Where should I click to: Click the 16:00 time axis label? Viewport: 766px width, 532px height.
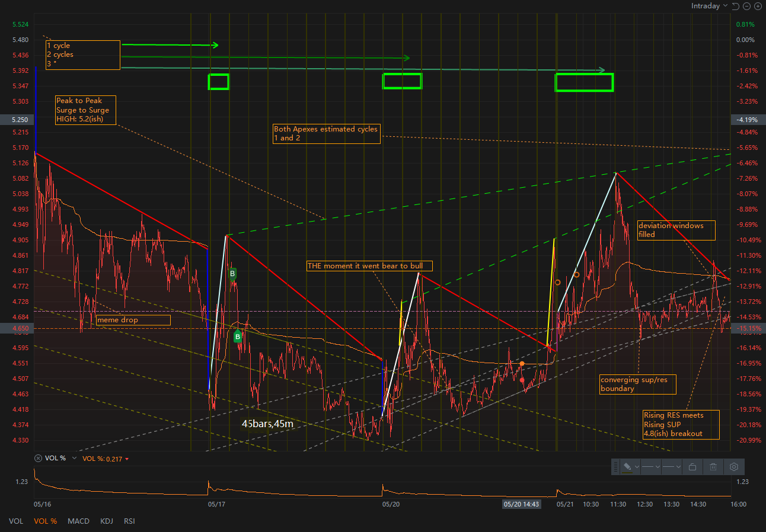(x=738, y=504)
